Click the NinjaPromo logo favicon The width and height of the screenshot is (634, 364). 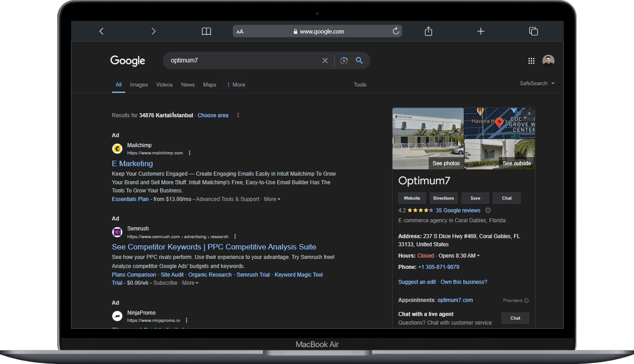tap(117, 316)
